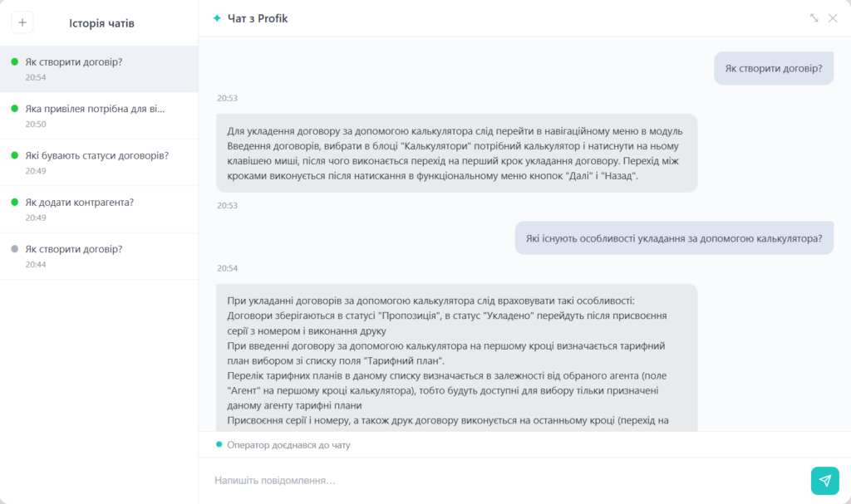Viewport: 851px width, 504px height.
Task: Click green status dot of first chat
Action: point(15,61)
